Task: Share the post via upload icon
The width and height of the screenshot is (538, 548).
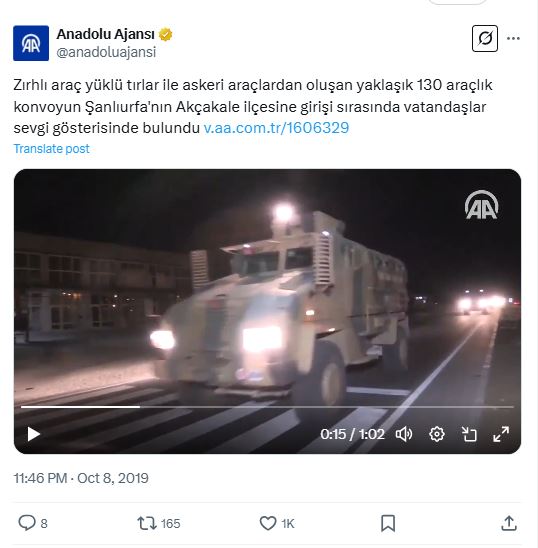Action: tap(509, 524)
